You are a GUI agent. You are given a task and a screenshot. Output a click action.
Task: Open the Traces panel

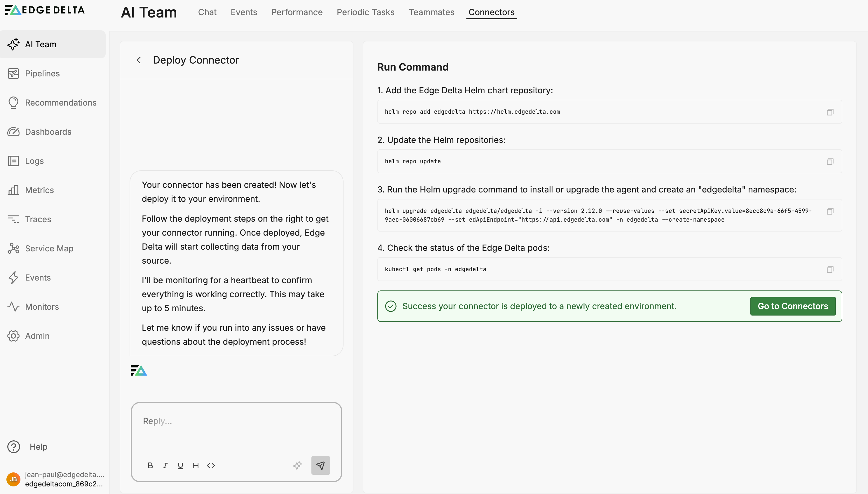pyautogui.click(x=38, y=219)
